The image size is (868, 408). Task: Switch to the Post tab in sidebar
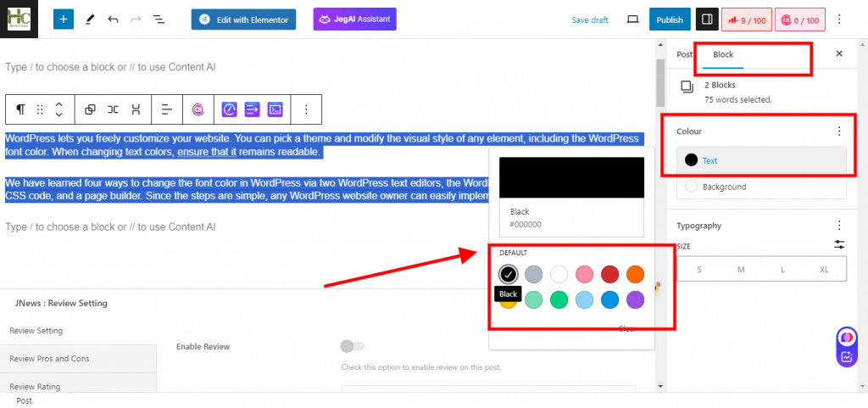(684, 54)
